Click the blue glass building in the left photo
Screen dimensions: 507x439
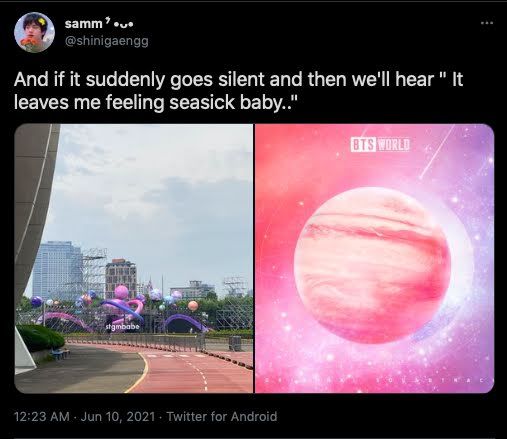(57, 271)
